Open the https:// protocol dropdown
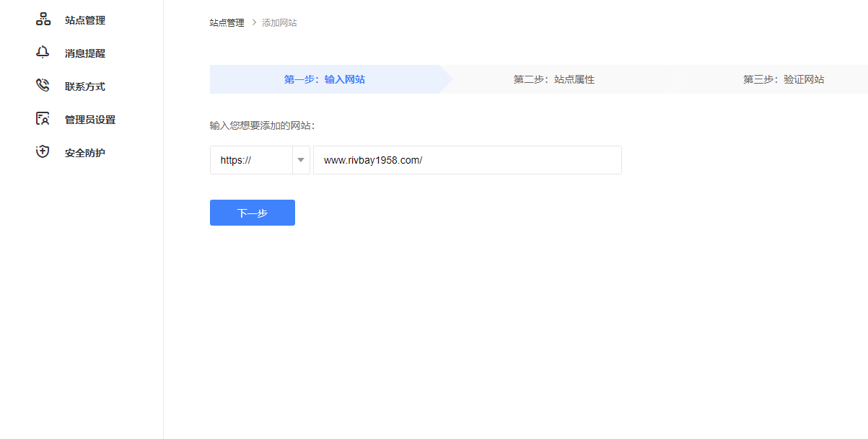The image size is (868, 439). pyautogui.click(x=260, y=160)
